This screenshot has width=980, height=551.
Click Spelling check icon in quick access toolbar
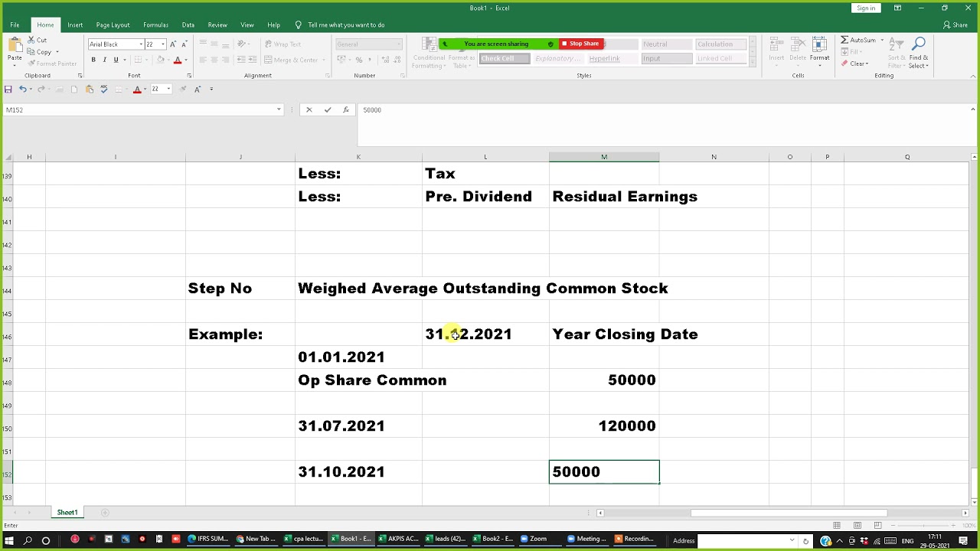tap(104, 90)
